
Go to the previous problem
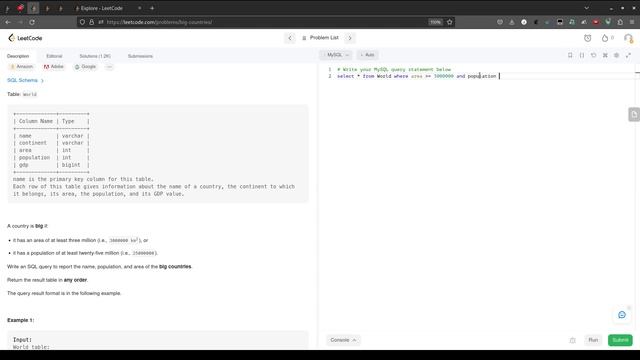pos(290,38)
